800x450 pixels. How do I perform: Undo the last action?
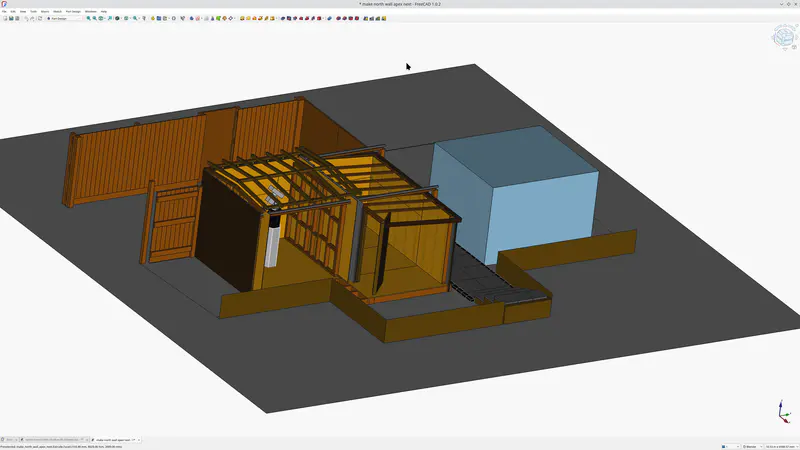point(27,18)
